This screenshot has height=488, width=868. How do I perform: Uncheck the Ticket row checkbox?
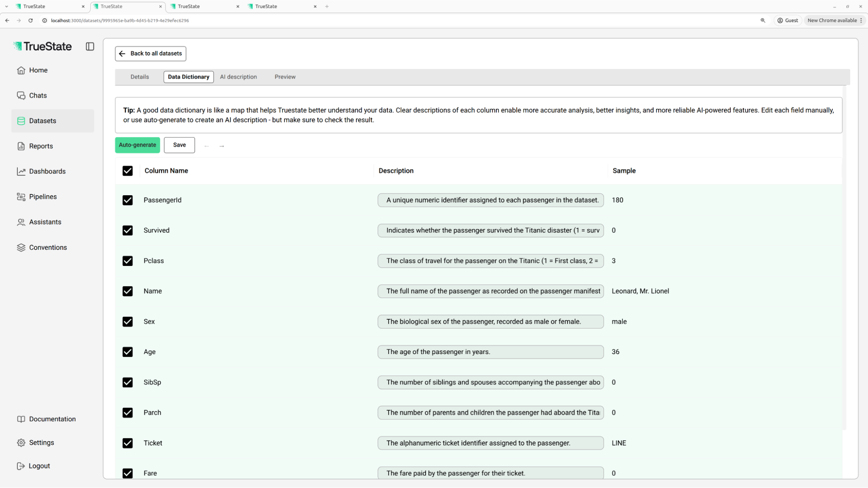[x=127, y=443]
